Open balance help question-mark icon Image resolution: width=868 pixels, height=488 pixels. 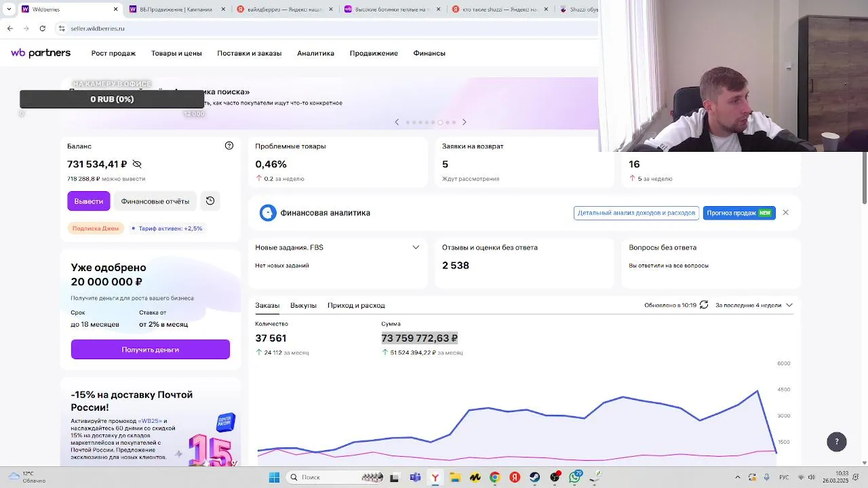click(229, 146)
